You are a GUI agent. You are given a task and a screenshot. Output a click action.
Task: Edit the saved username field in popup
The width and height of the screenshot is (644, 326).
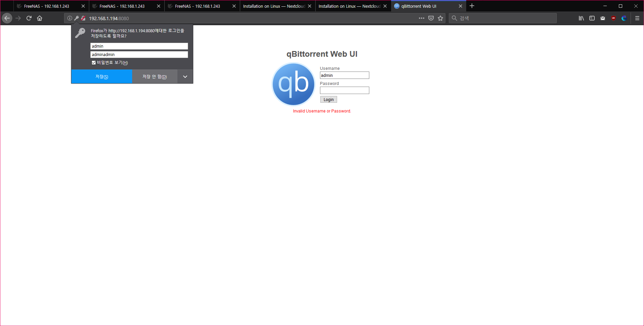[x=139, y=46]
